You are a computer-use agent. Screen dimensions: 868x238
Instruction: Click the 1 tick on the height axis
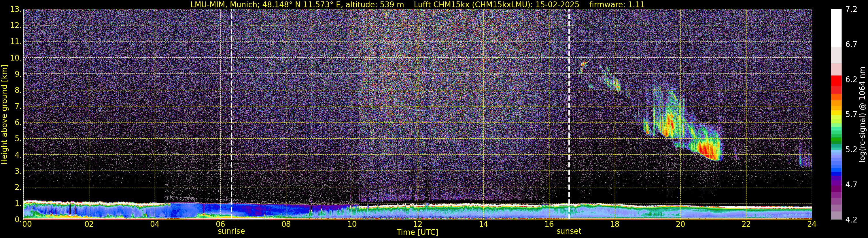click(x=18, y=204)
